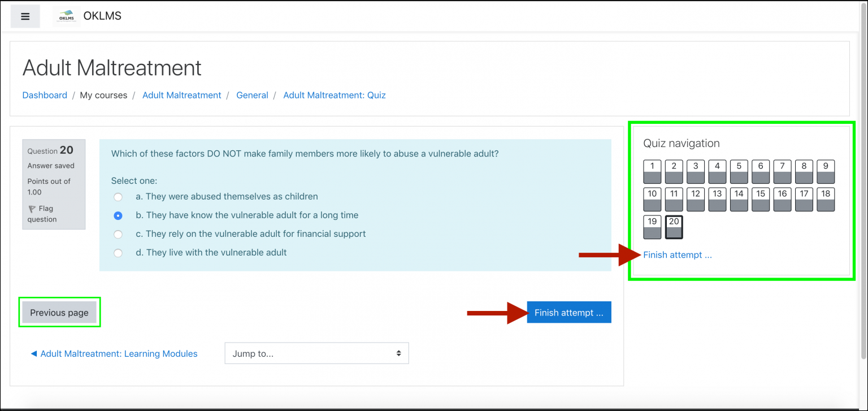
Task: Go to question 5 navigation box
Action: (739, 172)
